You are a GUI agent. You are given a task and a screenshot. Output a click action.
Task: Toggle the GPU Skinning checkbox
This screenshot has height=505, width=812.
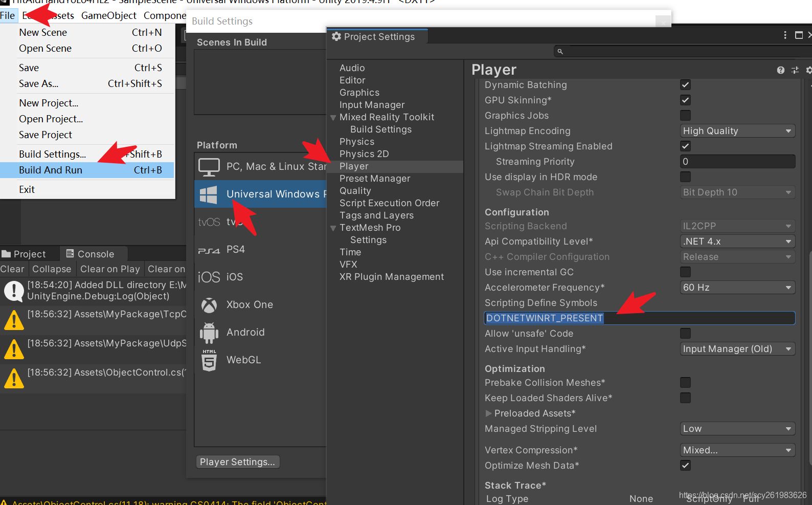(685, 100)
